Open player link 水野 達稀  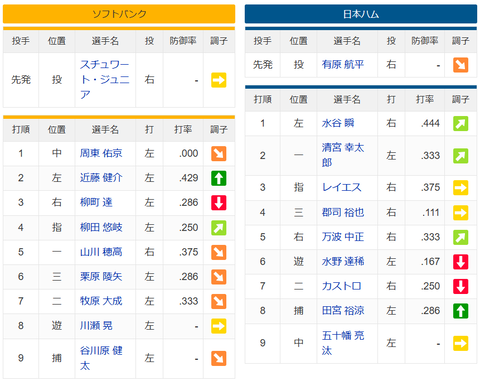click(x=343, y=262)
